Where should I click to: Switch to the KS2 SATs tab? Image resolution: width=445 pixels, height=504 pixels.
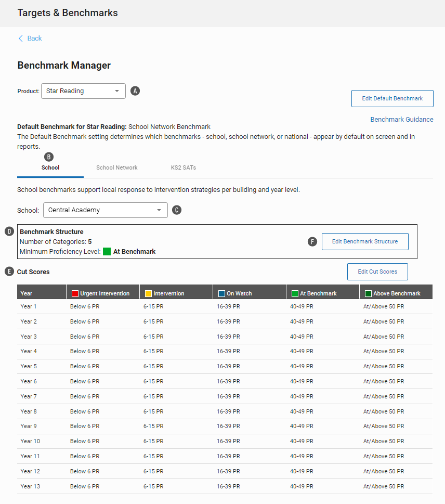[x=184, y=167]
